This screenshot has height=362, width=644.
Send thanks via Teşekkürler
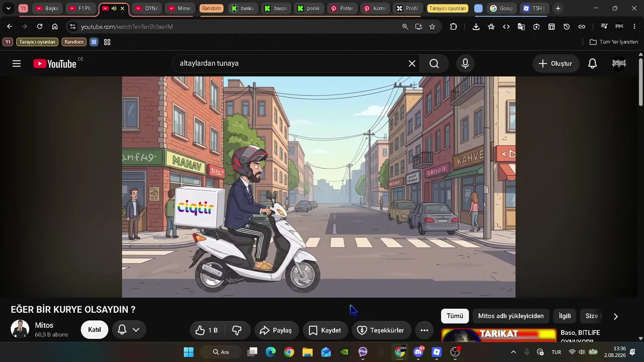[381, 330]
